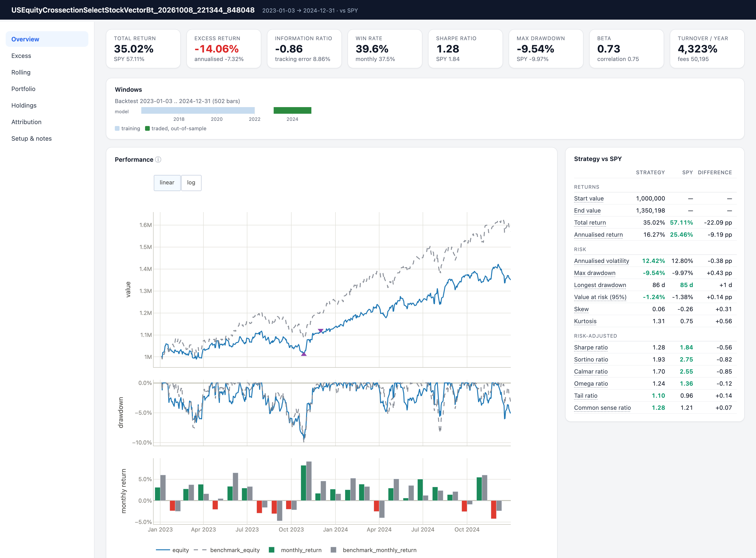756x558 pixels.
Task: Click the STRATEGY column header
Action: coord(650,172)
